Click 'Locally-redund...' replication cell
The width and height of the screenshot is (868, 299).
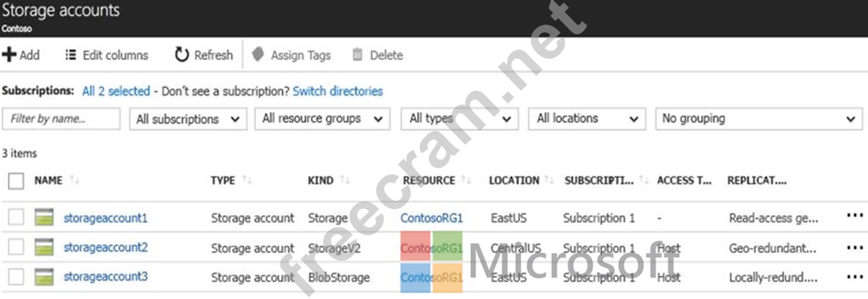pos(774,278)
